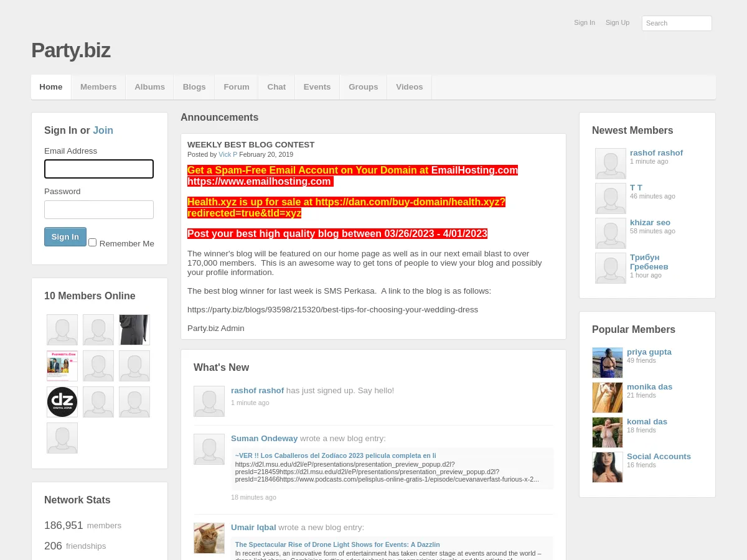The height and width of the screenshot is (560, 747).
Task: Click the DZ Digital Zone member avatar
Action: tap(62, 402)
